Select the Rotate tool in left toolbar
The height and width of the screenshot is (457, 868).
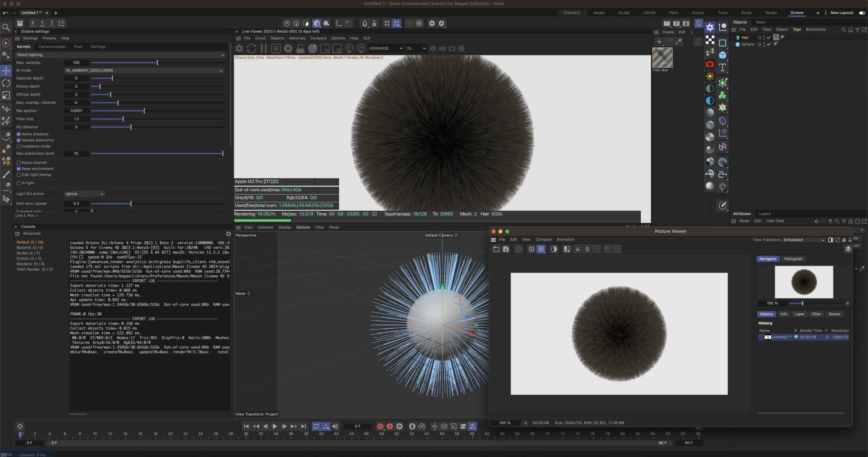6,83
